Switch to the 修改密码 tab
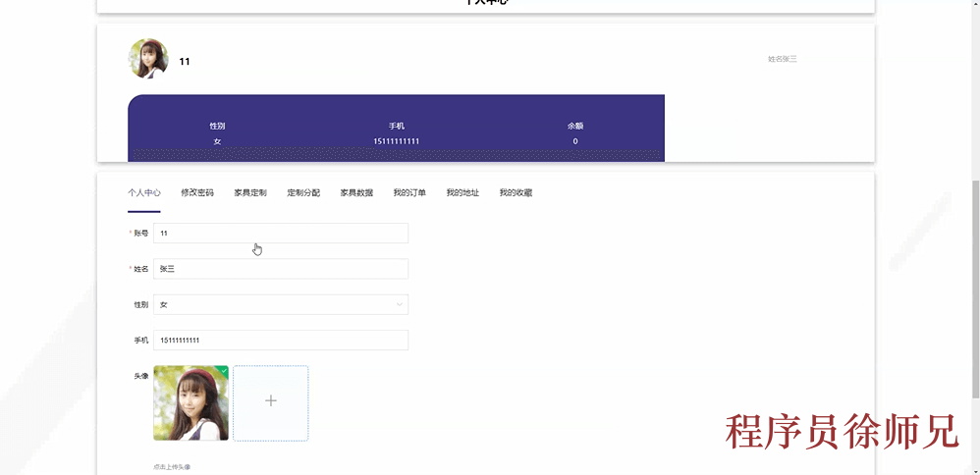Screen dimensions: 980x475 click(196, 192)
